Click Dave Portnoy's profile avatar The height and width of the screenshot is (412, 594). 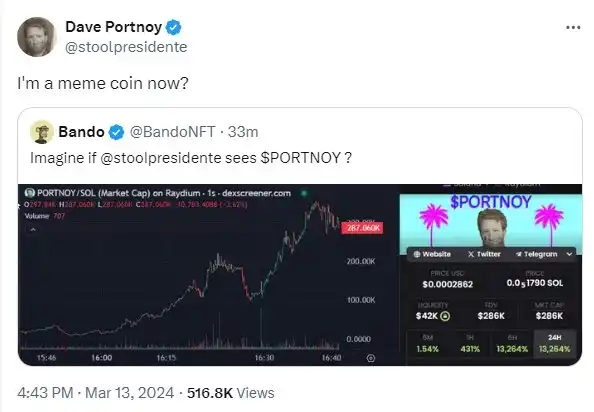coord(36,37)
